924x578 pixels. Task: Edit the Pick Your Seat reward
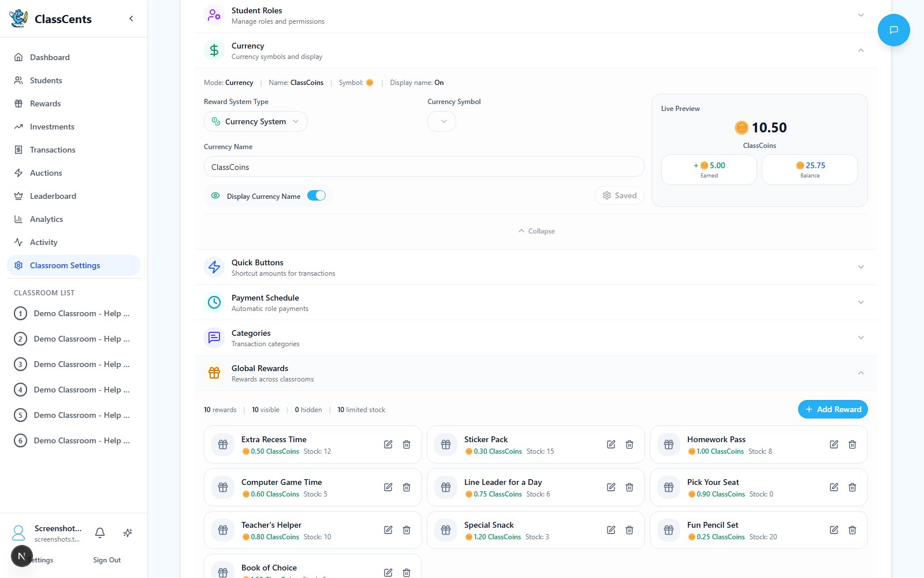tap(834, 487)
